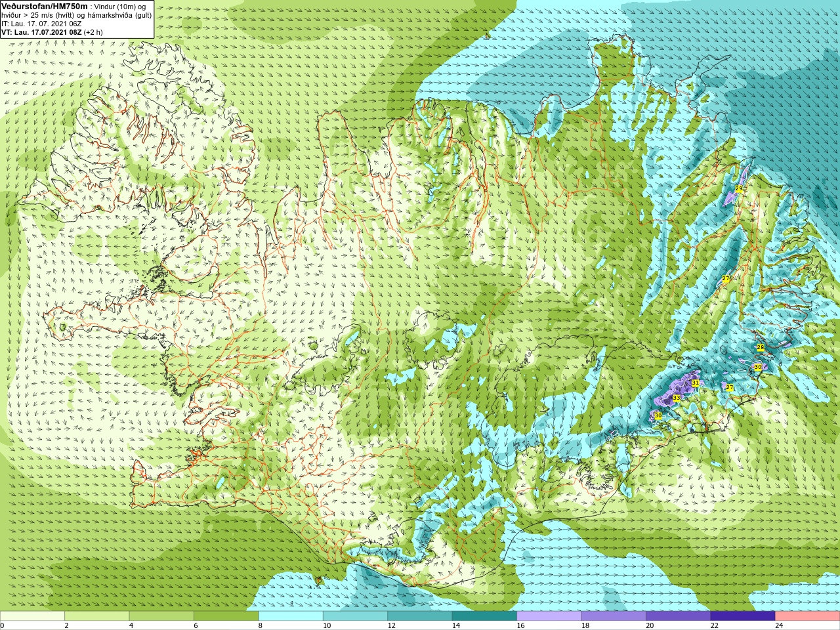Viewport: 840px width, 630px height.
Task: Click the legend scale number 16
Action: [x=520, y=626]
